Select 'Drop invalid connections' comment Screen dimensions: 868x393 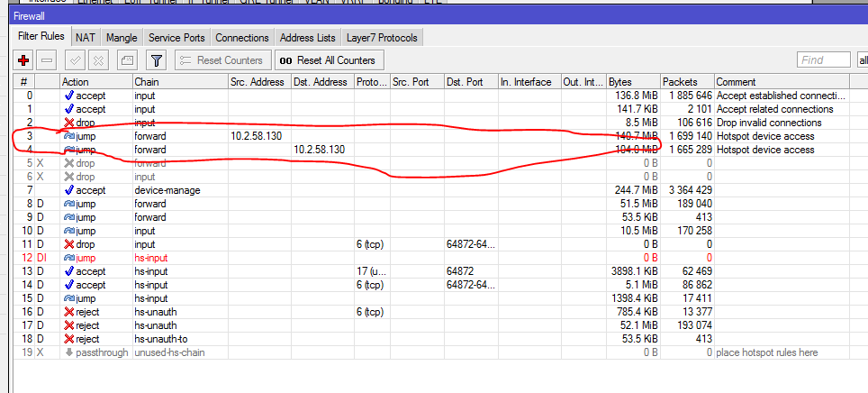click(x=769, y=123)
